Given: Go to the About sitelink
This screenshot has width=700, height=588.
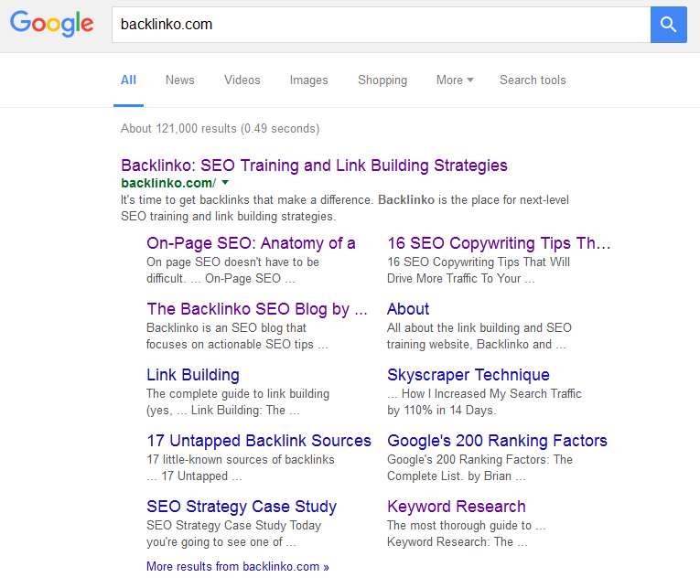Looking at the screenshot, I should click(x=408, y=309).
